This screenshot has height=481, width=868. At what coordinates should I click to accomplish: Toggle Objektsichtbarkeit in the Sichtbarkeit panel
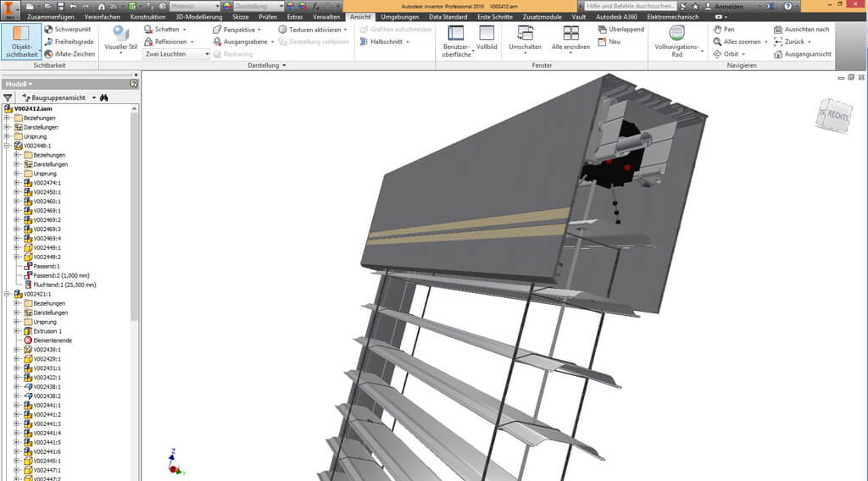(21, 41)
